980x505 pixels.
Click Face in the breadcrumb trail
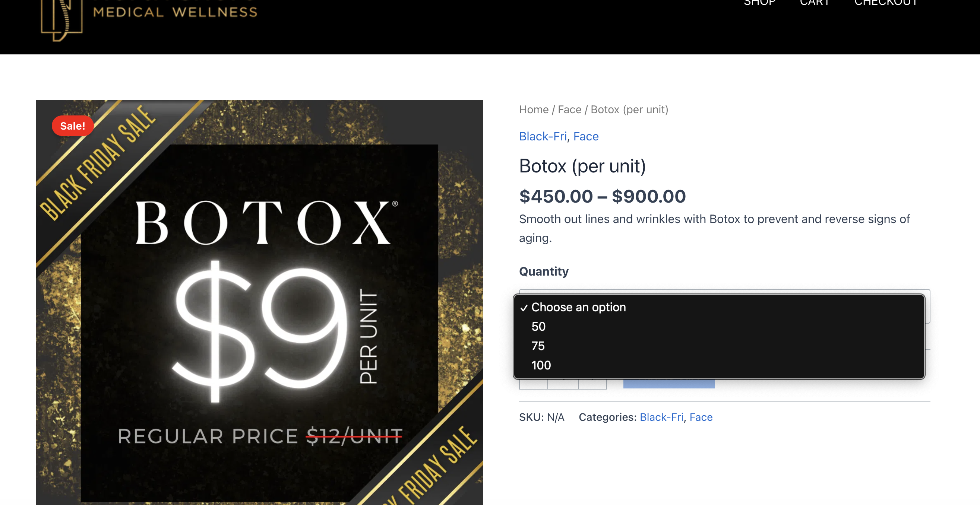click(569, 109)
